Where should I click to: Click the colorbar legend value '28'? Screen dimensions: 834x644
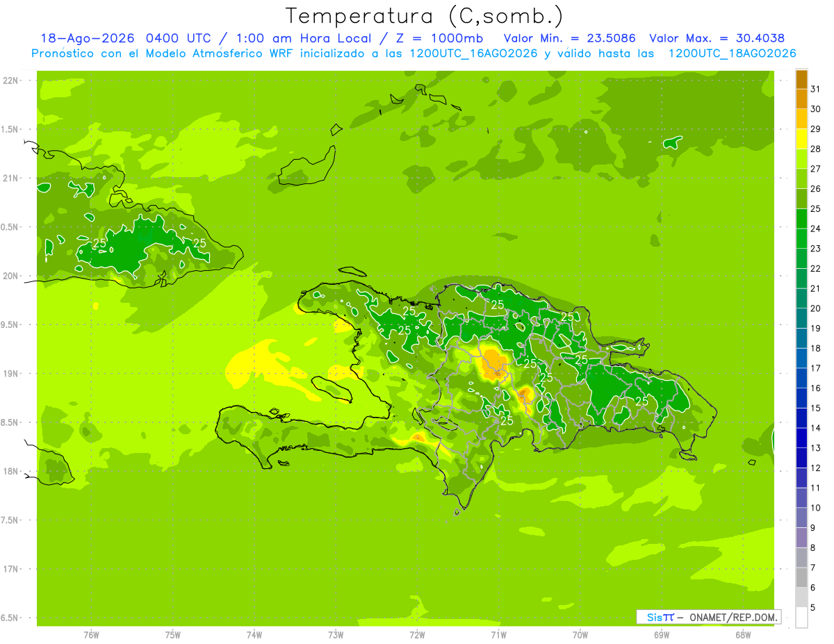click(x=815, y=149)
